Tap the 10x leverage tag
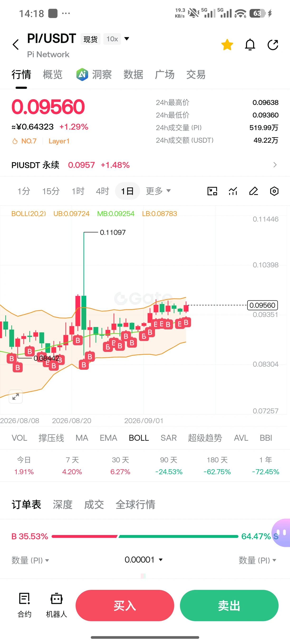 point(112,39)
